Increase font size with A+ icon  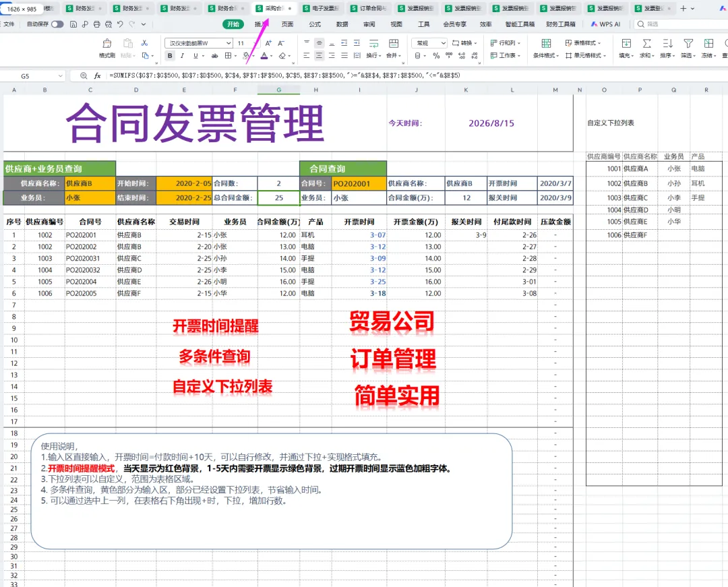(x=268, y=43)
